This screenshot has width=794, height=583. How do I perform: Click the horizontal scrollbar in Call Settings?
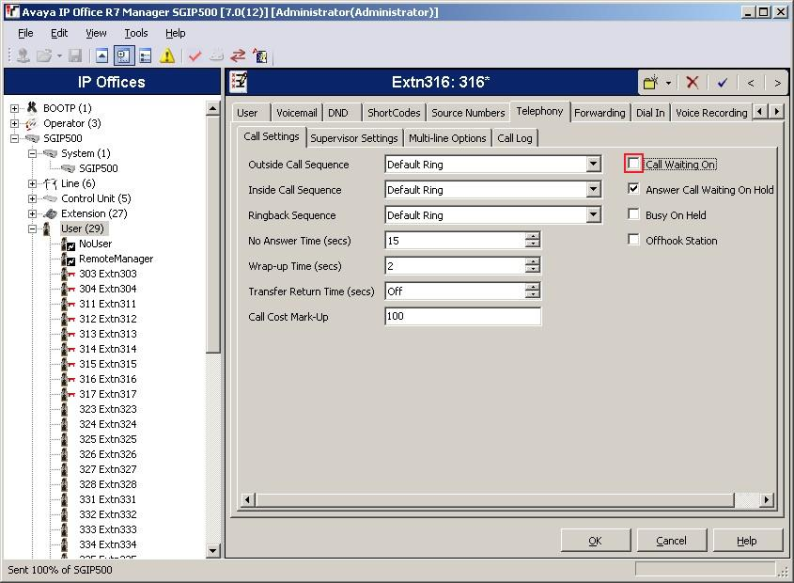pyautogui.click(x=500, y=499)
